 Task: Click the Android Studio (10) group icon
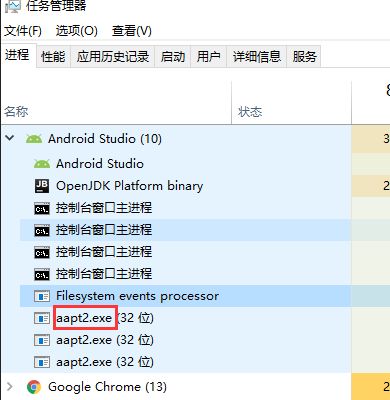click(x=34, y=138)
